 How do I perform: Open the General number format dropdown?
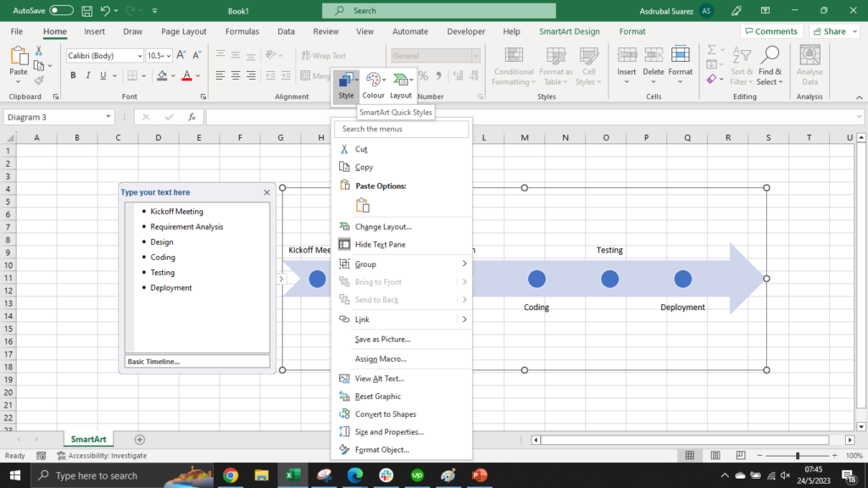(475, 54)
